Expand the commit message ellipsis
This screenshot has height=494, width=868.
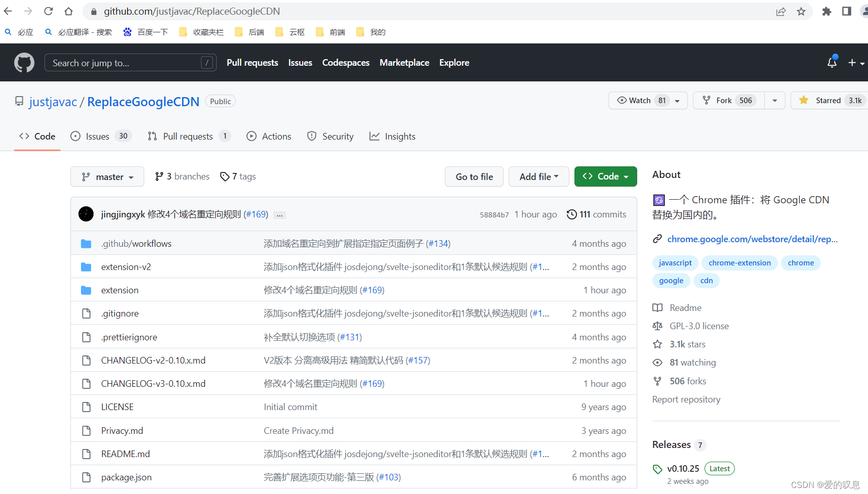coord(279,215)
